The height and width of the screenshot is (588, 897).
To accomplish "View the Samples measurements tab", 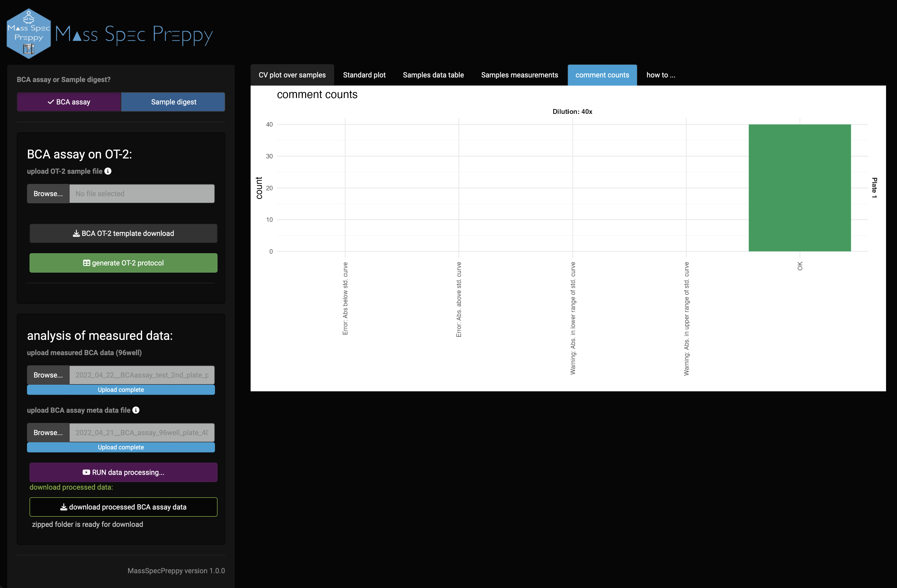I will (x=519, y=75).
